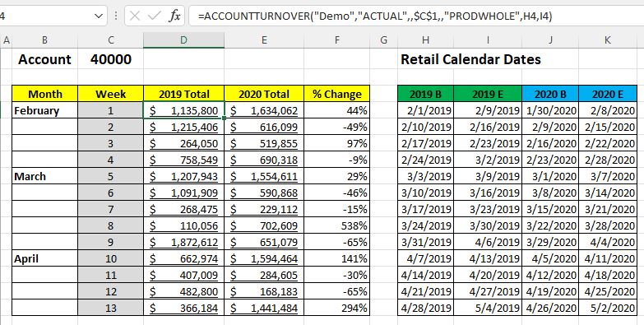Screen dimensions: 644x325
Task: Click the 141% change cell
Action: tap(337, 258)
